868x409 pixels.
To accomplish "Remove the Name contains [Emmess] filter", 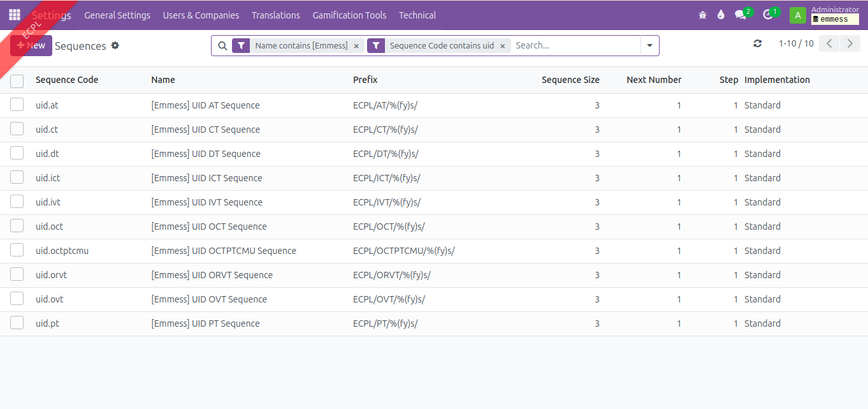I will (x=356, y=46).
